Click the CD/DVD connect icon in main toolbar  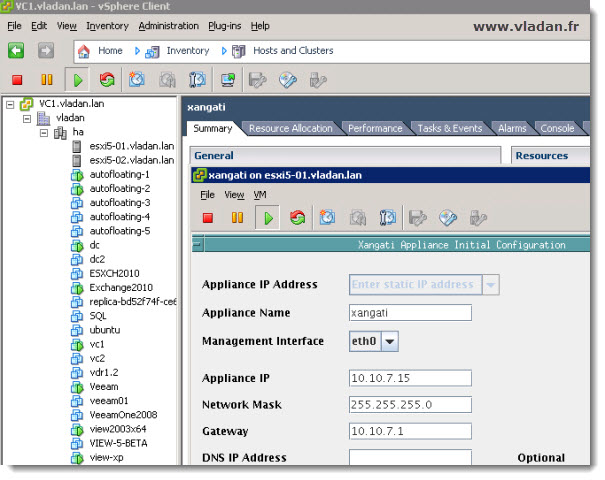click(x=288, y=80)
